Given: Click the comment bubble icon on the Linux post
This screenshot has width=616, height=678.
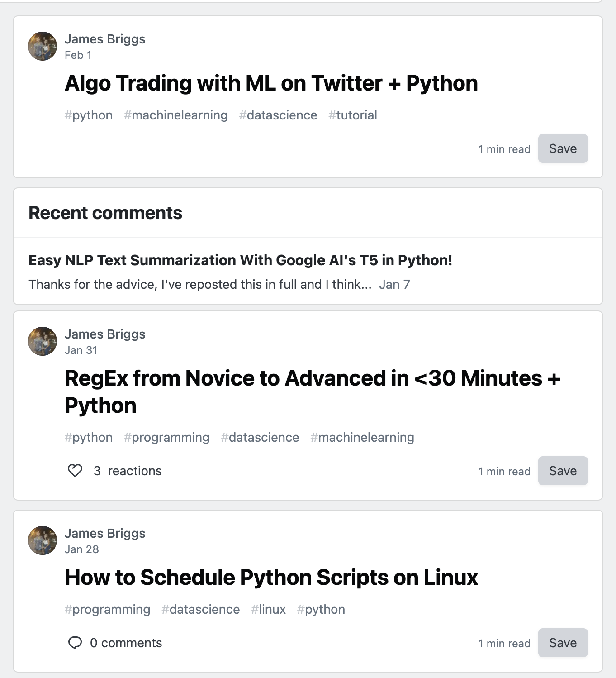Looking at the screenshot, I should pos(76,643).
